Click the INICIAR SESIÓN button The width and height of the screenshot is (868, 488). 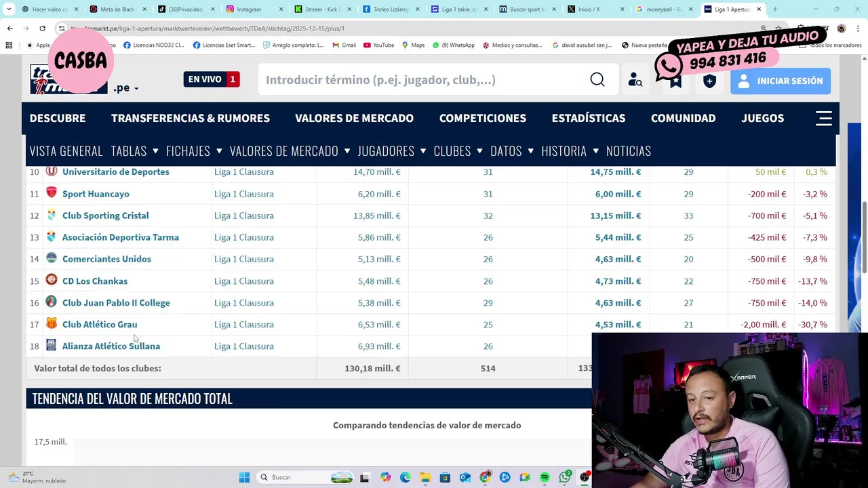(x=781, y=81)
